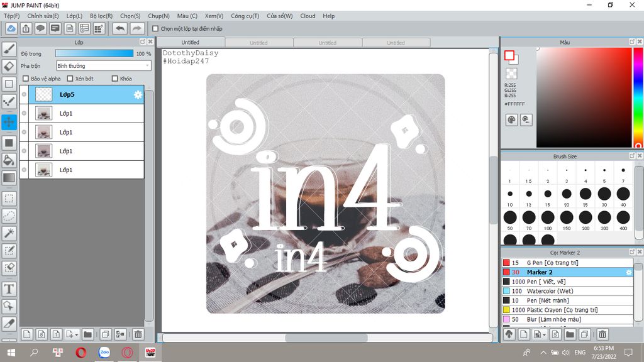Select the Magic Wand tool

[9, 233]
